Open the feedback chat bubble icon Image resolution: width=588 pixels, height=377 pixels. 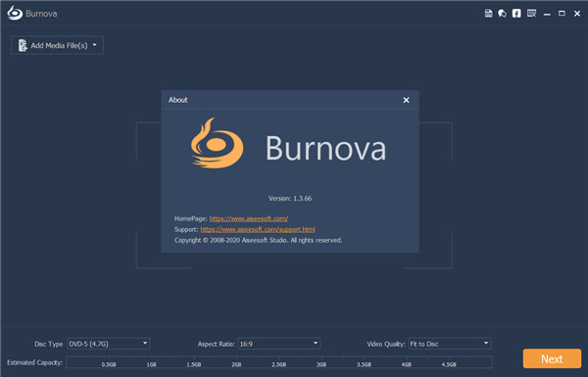click(502, 14)
